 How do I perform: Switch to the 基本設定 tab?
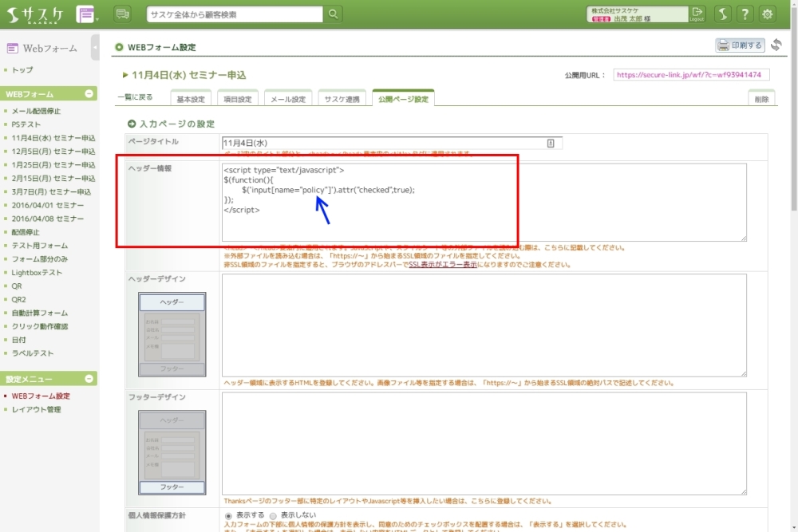pyautogui.click(x=190, y=99)
